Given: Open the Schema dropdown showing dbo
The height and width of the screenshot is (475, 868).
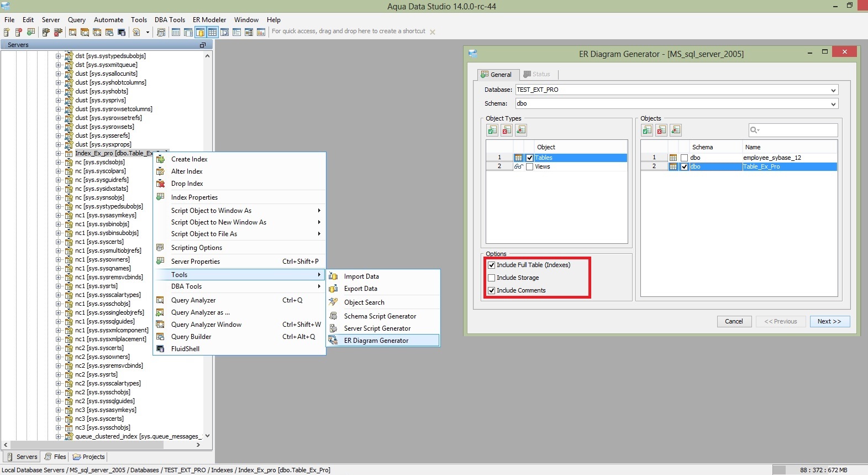Looking at the screenshot, I should point(833,103).
